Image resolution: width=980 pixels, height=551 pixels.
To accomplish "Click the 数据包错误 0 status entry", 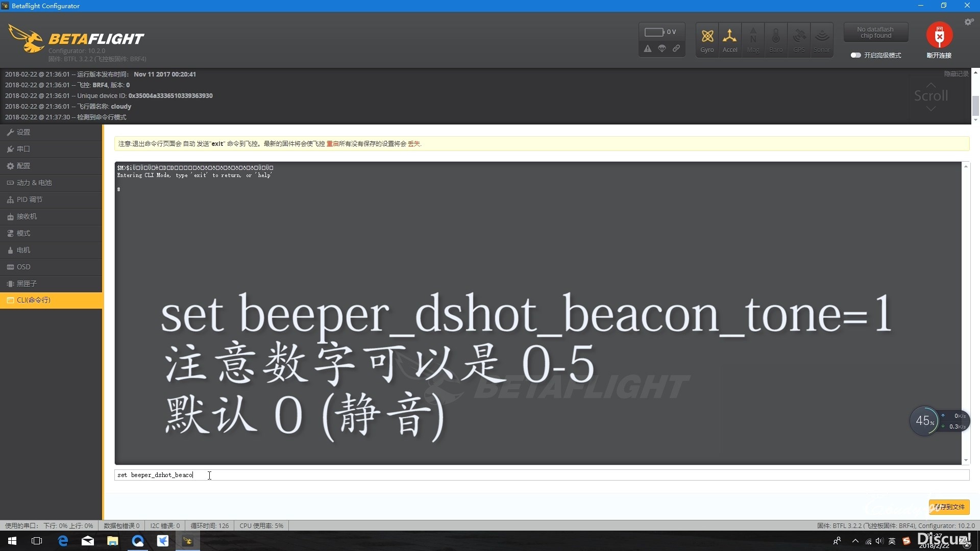I will coord(121,525).
